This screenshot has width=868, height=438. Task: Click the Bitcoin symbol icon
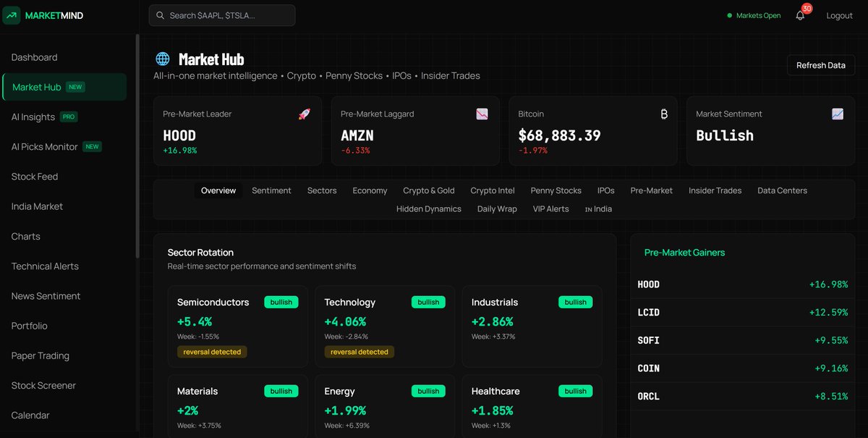[664, 114]
